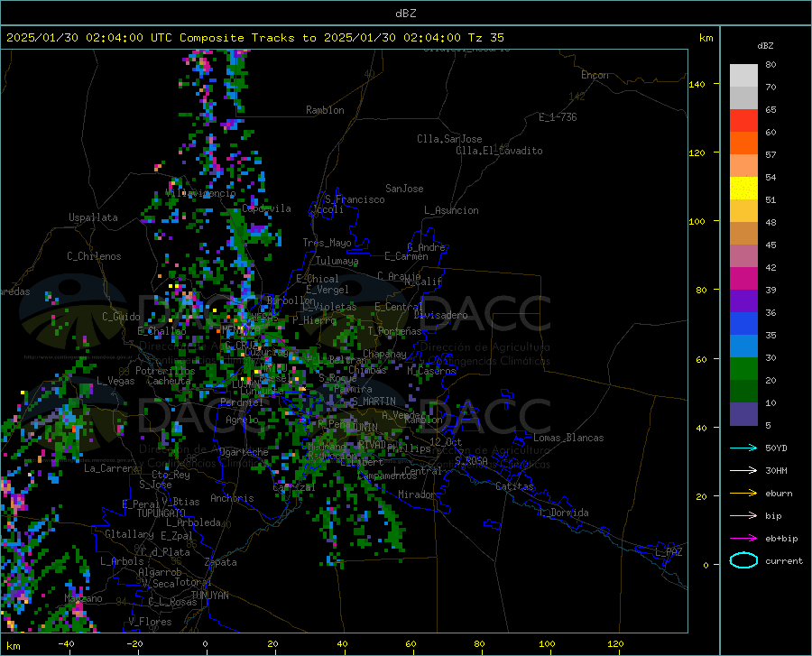
Task: Select the magenta 39–42 dBZ swatch
Action: [x=743, y=279]
